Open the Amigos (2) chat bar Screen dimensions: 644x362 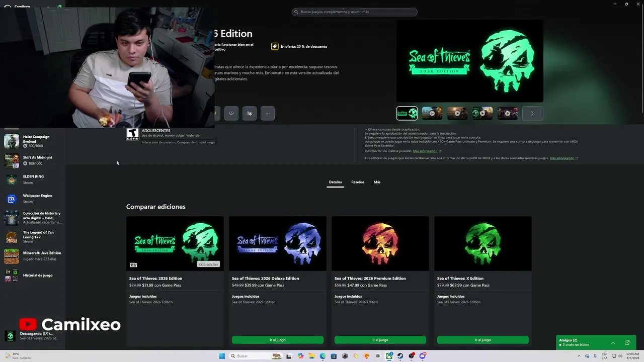pyautogui.click(x=596, y=342)
